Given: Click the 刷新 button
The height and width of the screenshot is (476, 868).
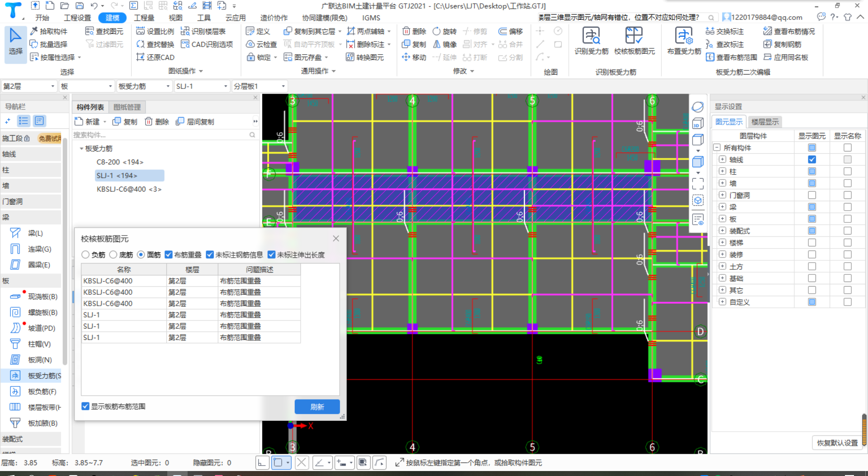Looking at the screenshot, I should [317, 407].
